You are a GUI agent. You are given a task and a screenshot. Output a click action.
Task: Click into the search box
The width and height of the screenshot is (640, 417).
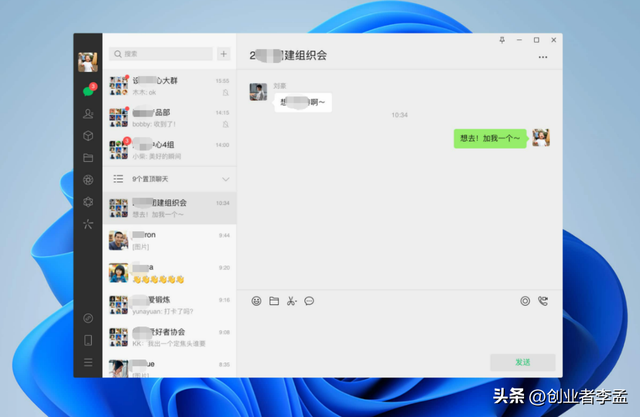coord(161,54)
